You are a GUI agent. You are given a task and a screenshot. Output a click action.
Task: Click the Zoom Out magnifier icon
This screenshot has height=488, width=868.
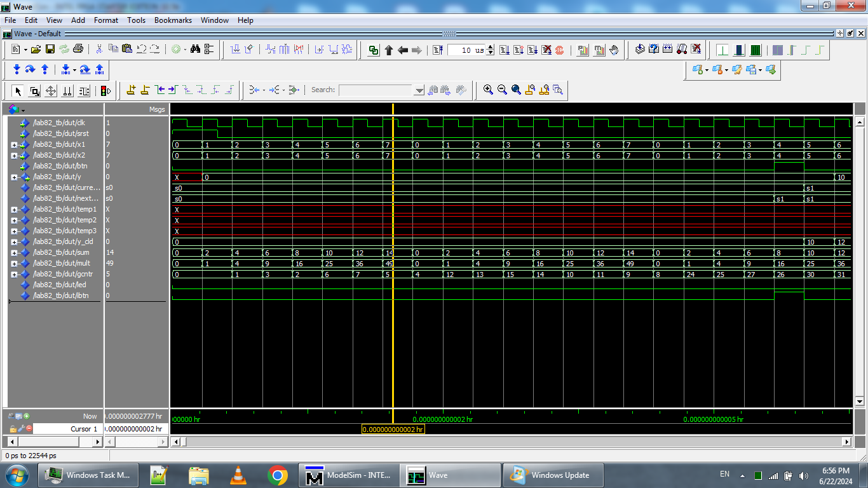(502, 90)
